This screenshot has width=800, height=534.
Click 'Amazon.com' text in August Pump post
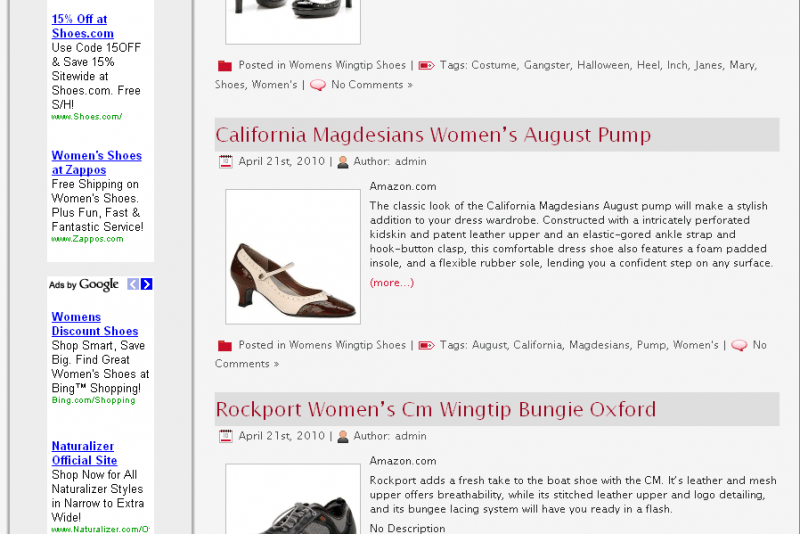coord(403,187)
